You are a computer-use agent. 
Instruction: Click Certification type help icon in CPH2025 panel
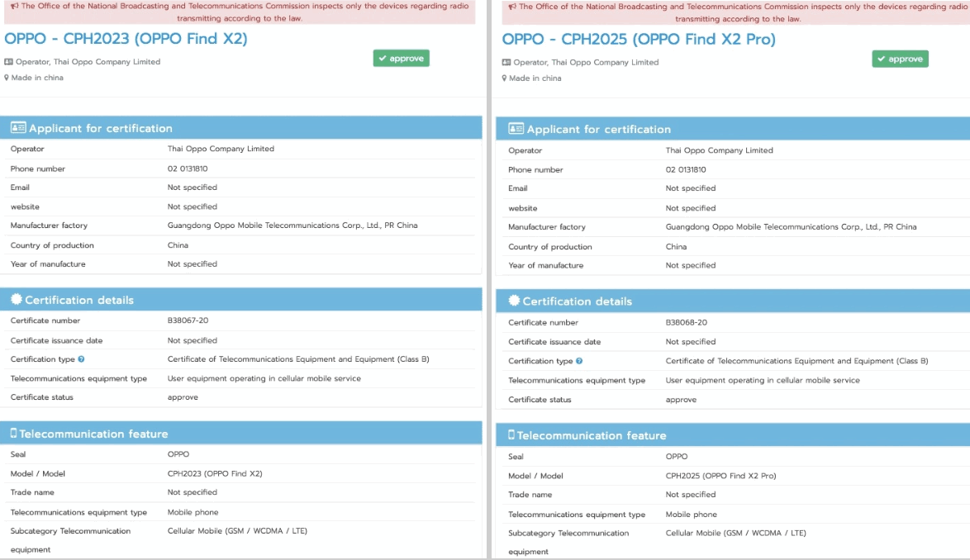point(579,361)
